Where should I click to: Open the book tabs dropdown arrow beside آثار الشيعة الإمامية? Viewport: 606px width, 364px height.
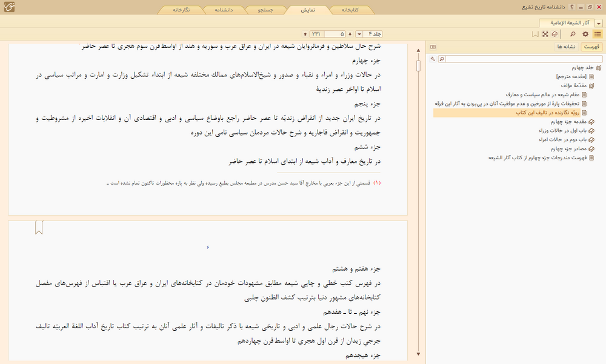[x=599, y=24]
